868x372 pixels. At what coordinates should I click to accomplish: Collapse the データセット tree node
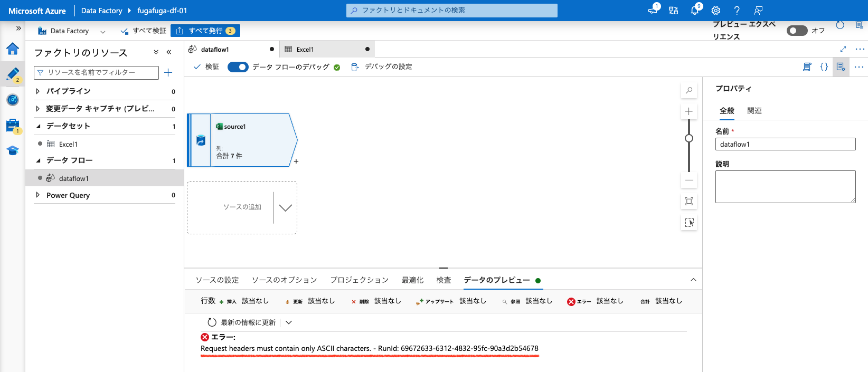[x=38, y=126]
